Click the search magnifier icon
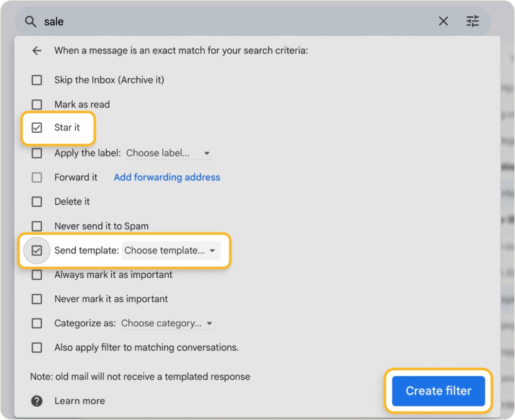The width and height of the screenshot is (515, 420). [x=30, y=21]
